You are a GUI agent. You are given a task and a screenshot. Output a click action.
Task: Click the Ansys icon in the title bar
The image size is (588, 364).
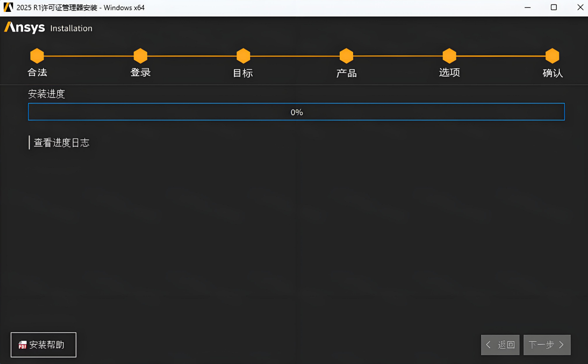pyautogui.click(x=8, y=7)
